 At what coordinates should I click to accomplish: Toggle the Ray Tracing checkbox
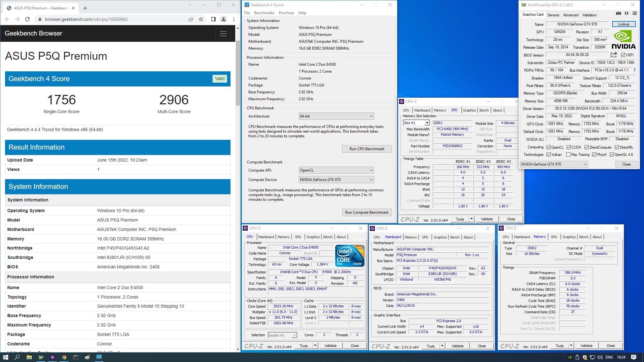pos(568,155)
